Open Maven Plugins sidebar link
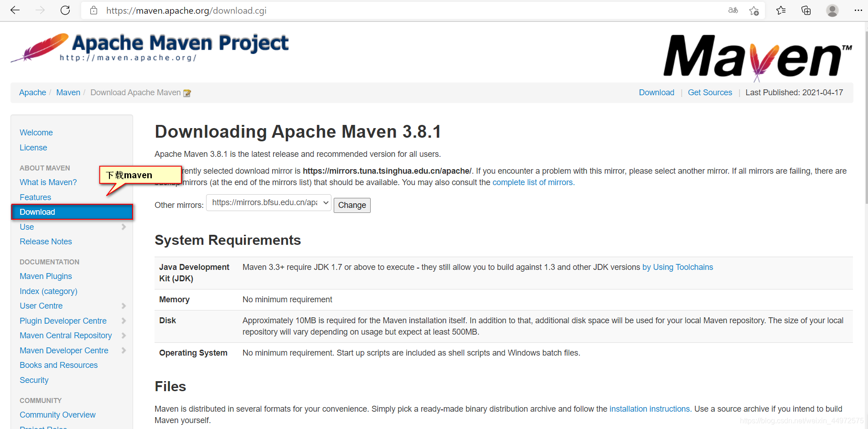This screenshot has width=868, height=429. 46,276
